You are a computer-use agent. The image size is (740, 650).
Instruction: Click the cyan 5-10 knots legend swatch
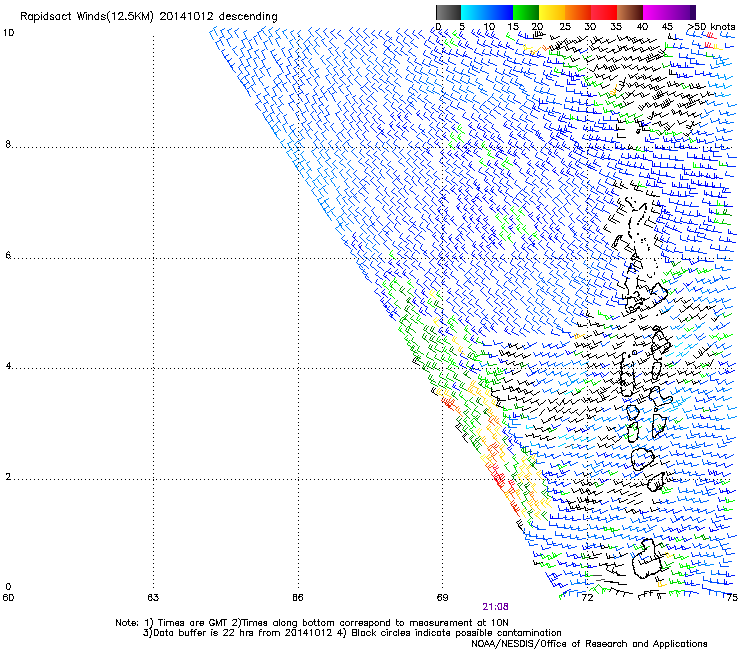click(x=474, y=12)
